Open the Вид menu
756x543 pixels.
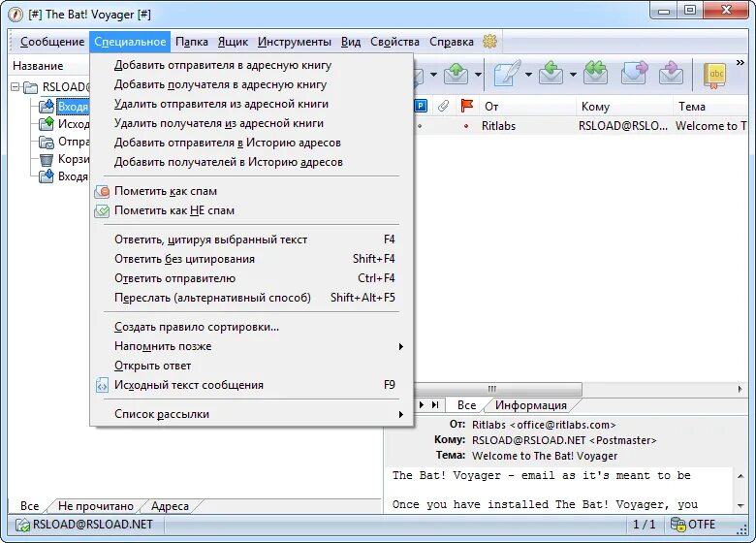[x=351, y=42]
